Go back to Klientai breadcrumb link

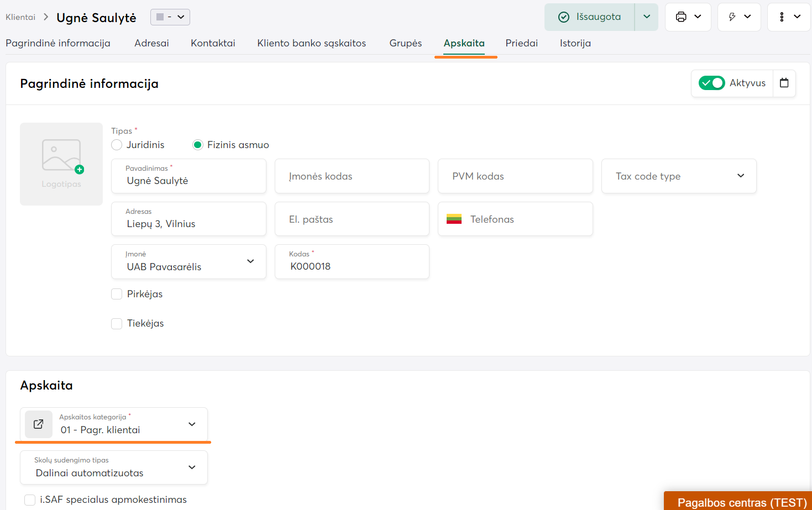coord(20,17)
